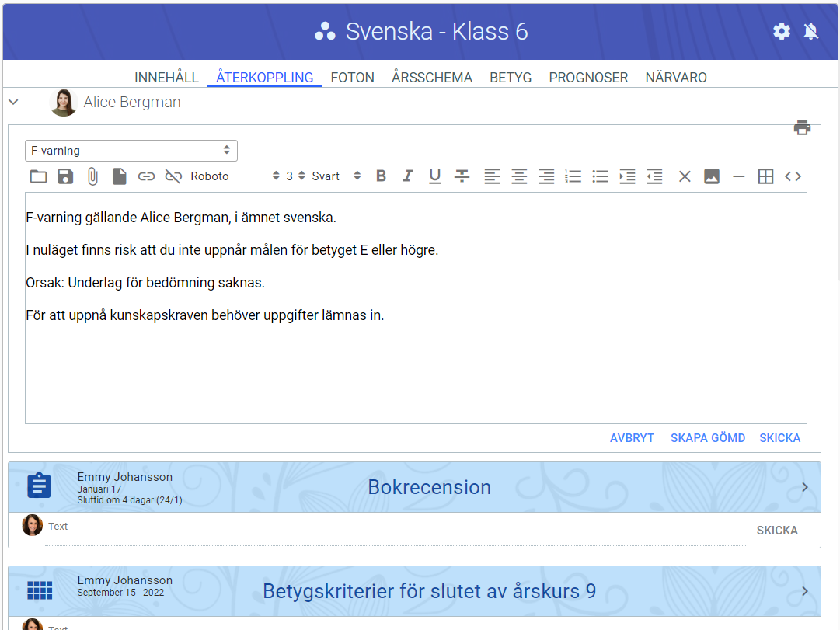The height and width of the screenshot is (630, 840).
Task: Insert a link using the chain icon
Action: point(146,176)
